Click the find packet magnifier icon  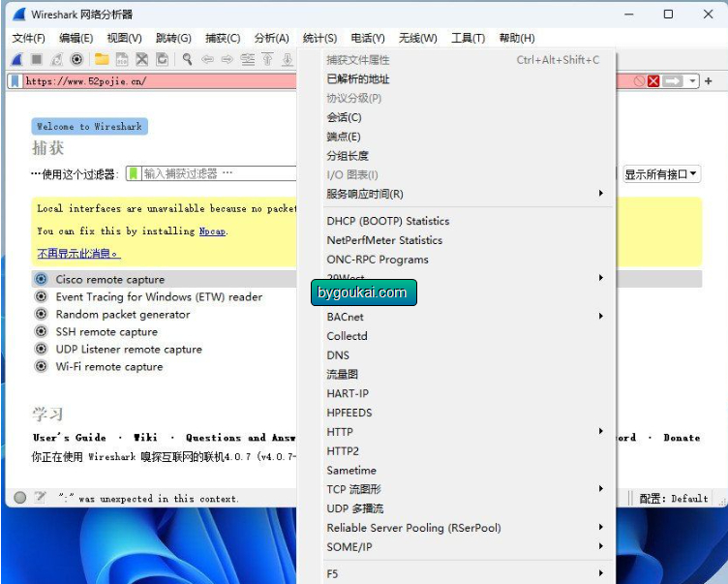point(187,59)
